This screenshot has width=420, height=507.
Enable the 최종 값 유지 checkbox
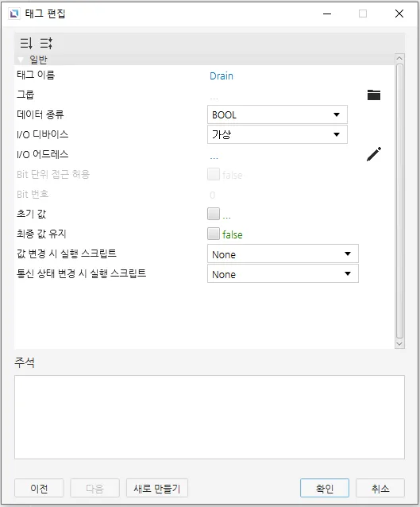tap(214, 234)
